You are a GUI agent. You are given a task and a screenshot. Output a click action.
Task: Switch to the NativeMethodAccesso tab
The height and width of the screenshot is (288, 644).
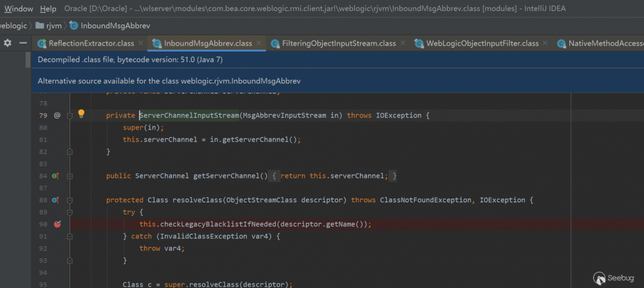pyautogui.click(x=601, y=43)
